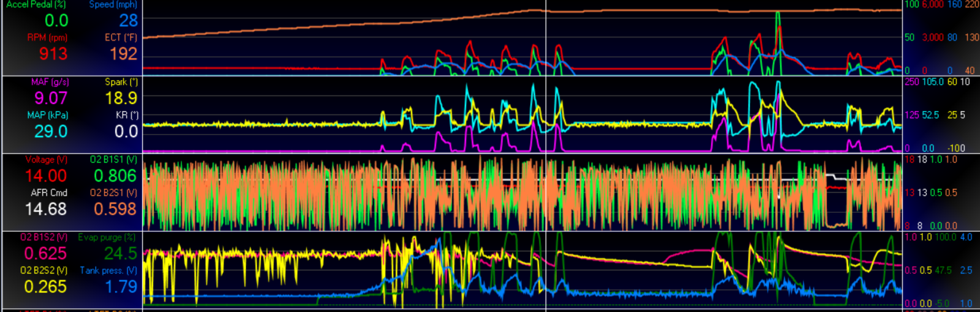Image resolution: width=980 pixels, height=312 pixels.
Task: Click the Voltage reading 14.00
Action: (x=46, y=176)
